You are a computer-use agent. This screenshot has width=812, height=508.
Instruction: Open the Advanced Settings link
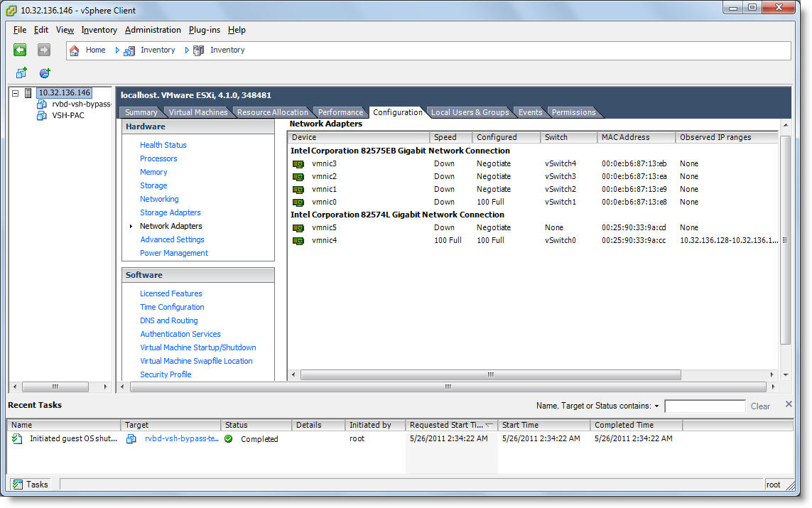pyautogui.click(x=172, y=239)
